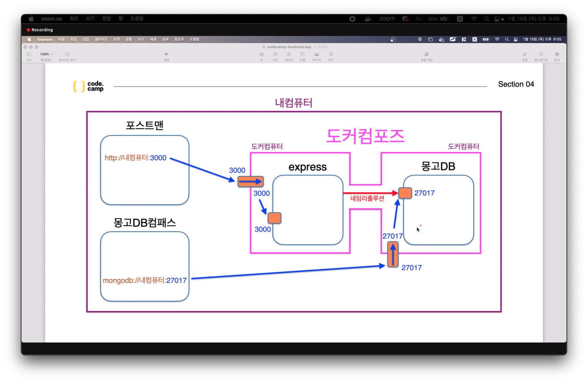Open the 포맷 menu in Keynote menu bar
Image resolution: width=588 pixels, height=383 pixels.
pyautogui.click(x=116, y=39)
